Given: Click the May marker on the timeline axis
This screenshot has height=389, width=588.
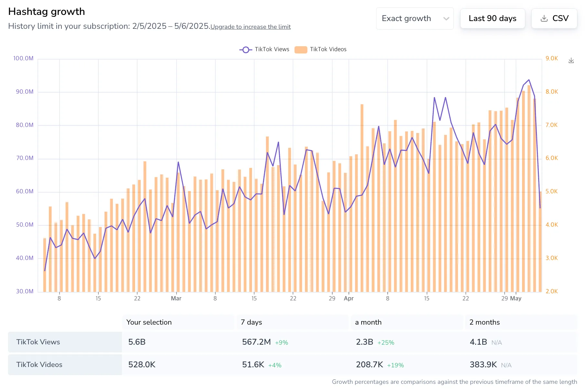Looking at the screenshot, I should [x=516, y=298].
